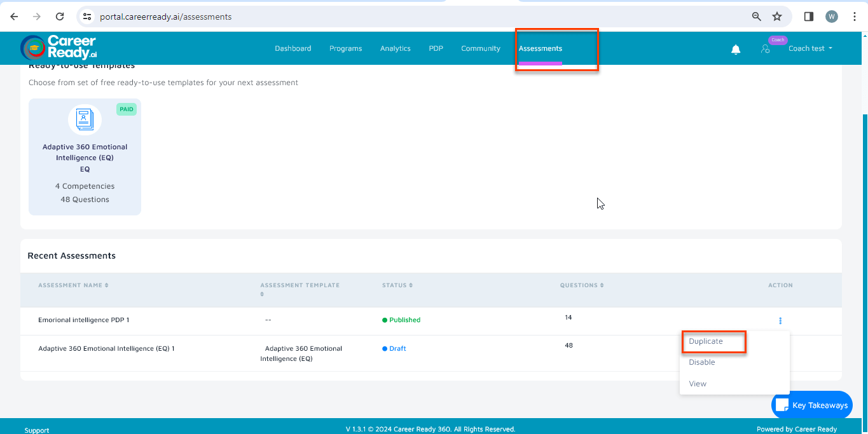This screenshot has height=434, width=868.
Task: Open the action menu for Emorional intelligence PDP 1
Action: coord(780,320)
